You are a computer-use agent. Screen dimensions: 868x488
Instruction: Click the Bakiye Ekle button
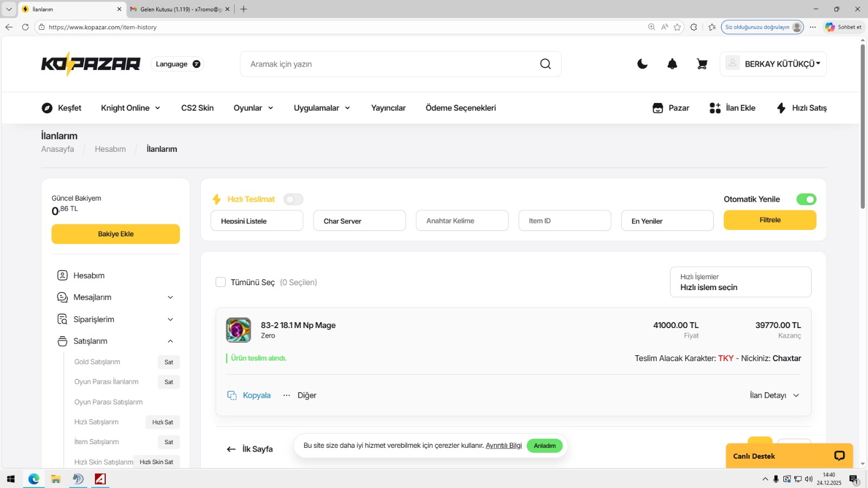[x=116, y=234]
